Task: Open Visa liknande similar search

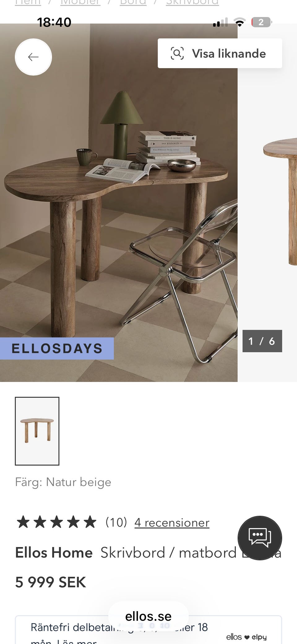Action: [220, 53]
